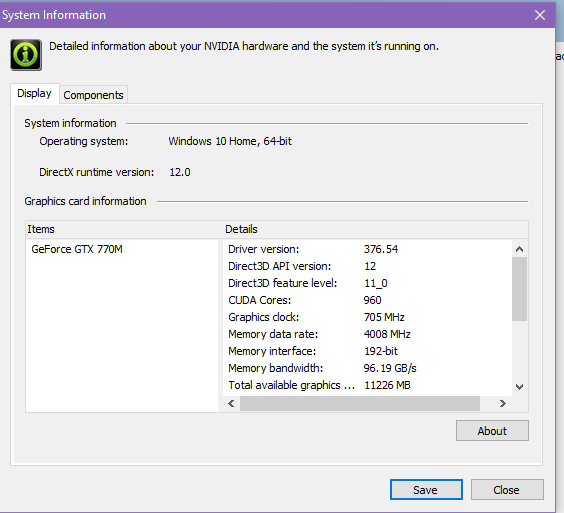The width and height of the screenshot is (564, 513).
Task: Close the System Information dialog with X
Action: [540, 15]
